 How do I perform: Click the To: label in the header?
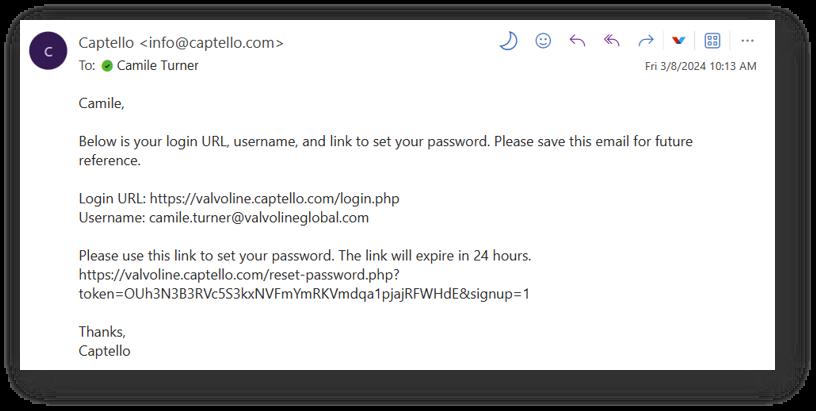click(x=87, y=66)
